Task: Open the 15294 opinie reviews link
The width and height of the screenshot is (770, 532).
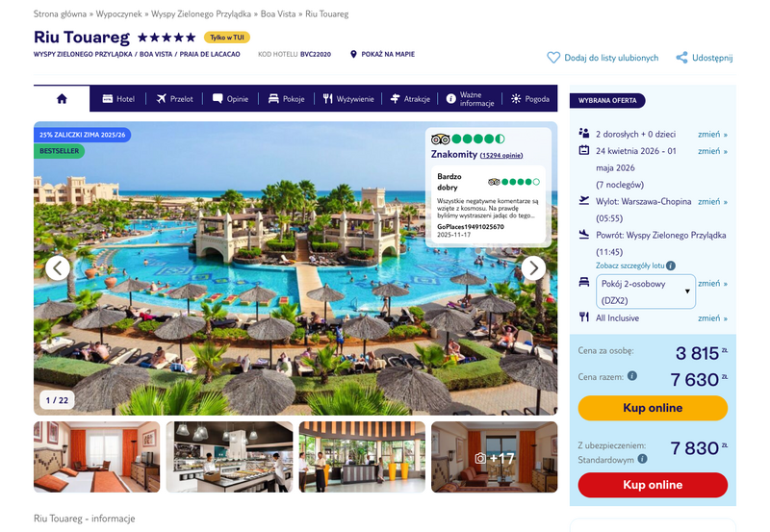Action: [x=501, y=155]
